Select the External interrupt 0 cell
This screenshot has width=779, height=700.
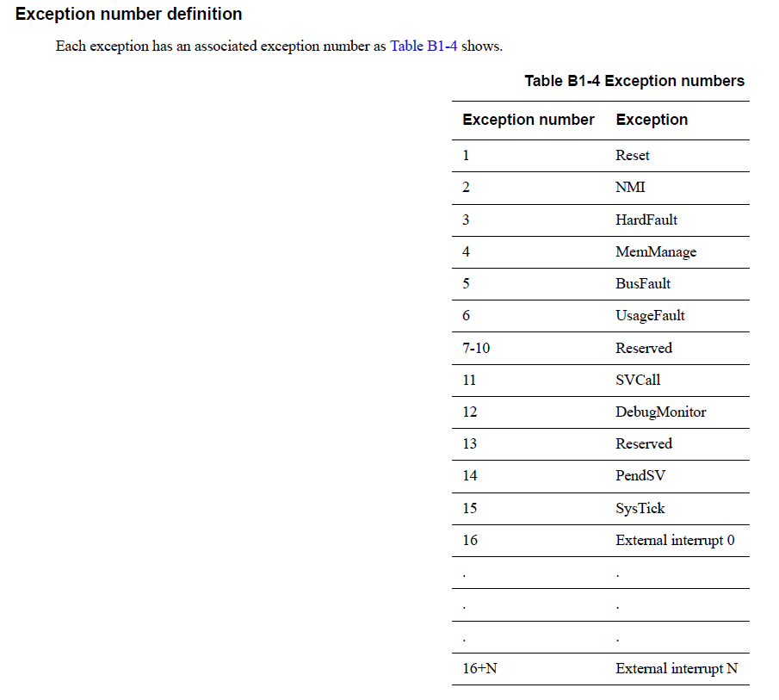click(675, 540)
